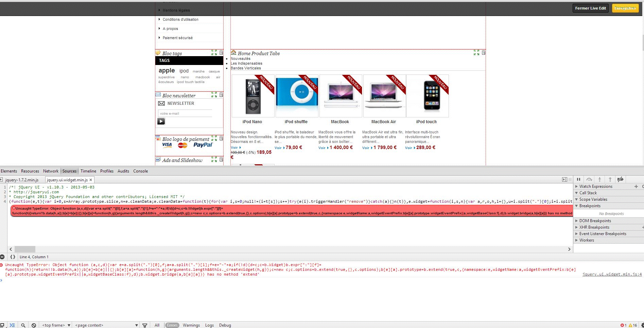This screenshot has height=328, width=644.
Task: Toggle the Errors console filter
Action: (172, 325)
